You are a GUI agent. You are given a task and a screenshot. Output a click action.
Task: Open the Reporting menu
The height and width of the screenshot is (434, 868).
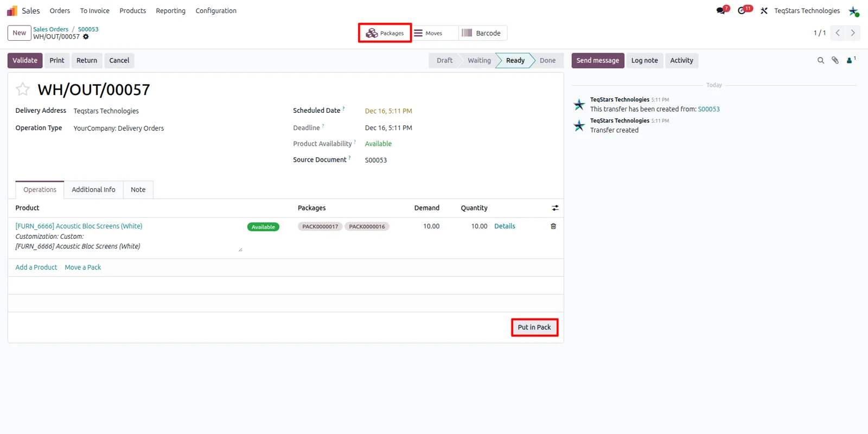point(171,11)
